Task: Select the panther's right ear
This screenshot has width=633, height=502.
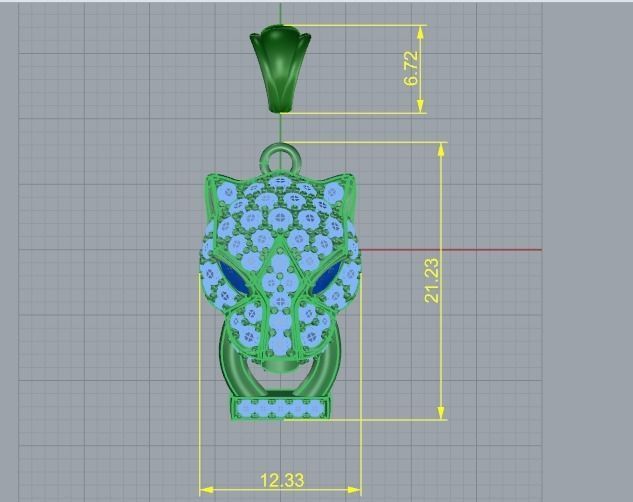Action: click(x=343, y=192)
